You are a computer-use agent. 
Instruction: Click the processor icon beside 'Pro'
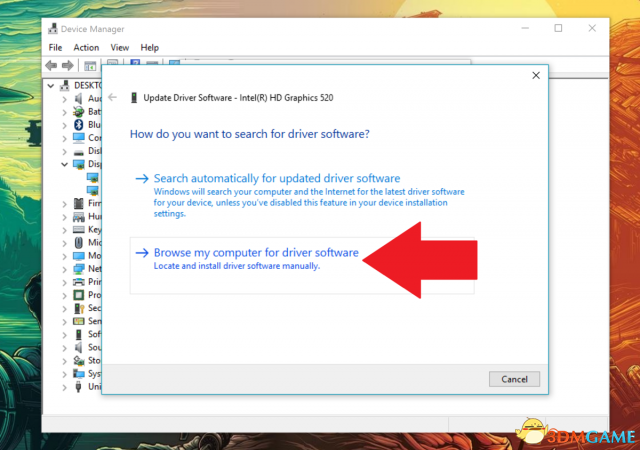(x=78, y=295)
